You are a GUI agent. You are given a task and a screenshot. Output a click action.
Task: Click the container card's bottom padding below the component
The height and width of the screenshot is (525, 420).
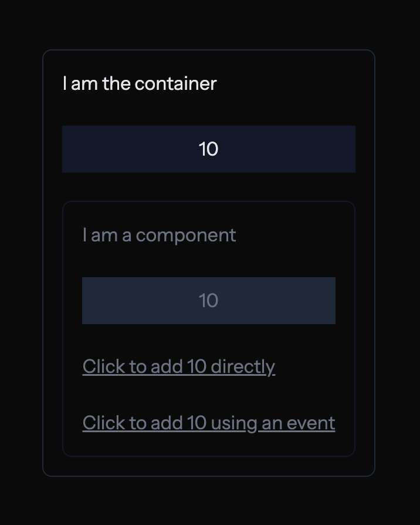(x=208, y=466)
